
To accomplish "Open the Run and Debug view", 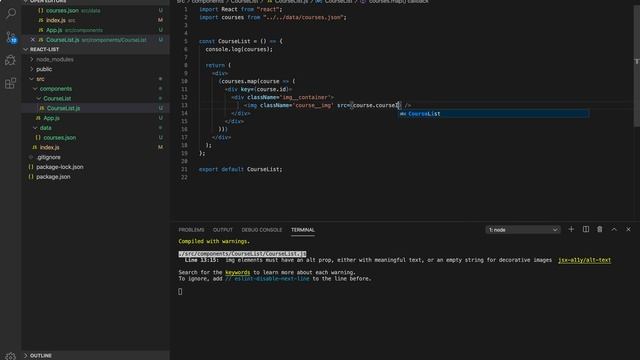I will click(11, 60).
